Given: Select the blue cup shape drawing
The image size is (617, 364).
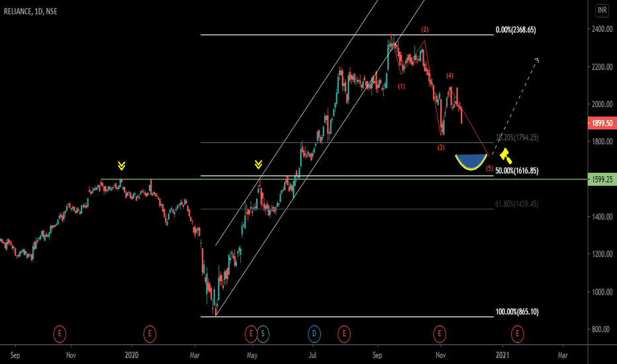Looking at the screenshot, I should tap(471, 161).
